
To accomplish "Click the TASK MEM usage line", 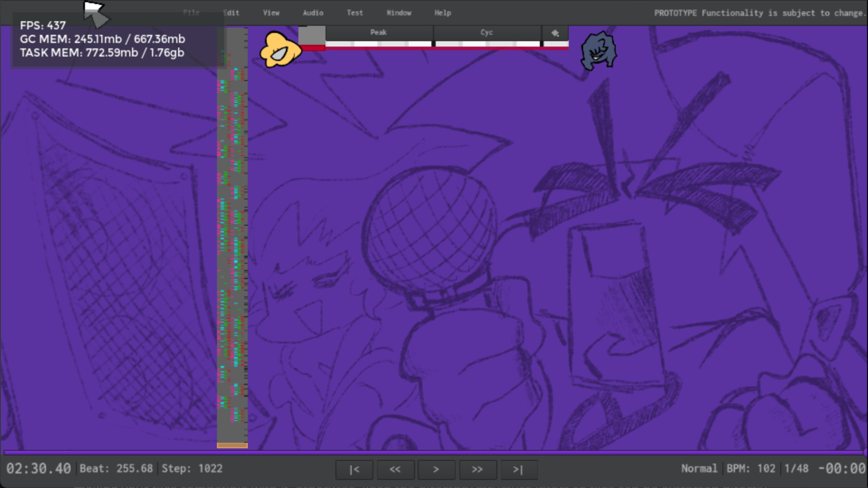I will coord(102,52).
